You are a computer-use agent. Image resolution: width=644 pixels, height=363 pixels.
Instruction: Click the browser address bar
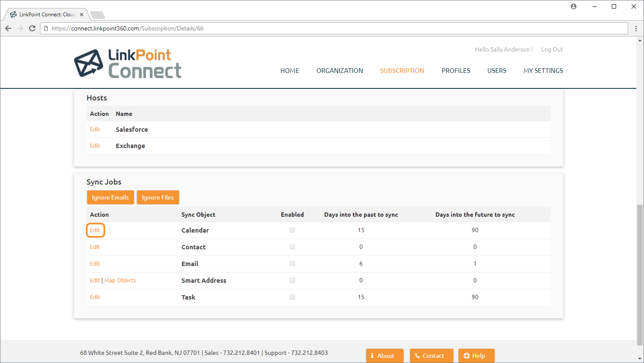(335, 28)
